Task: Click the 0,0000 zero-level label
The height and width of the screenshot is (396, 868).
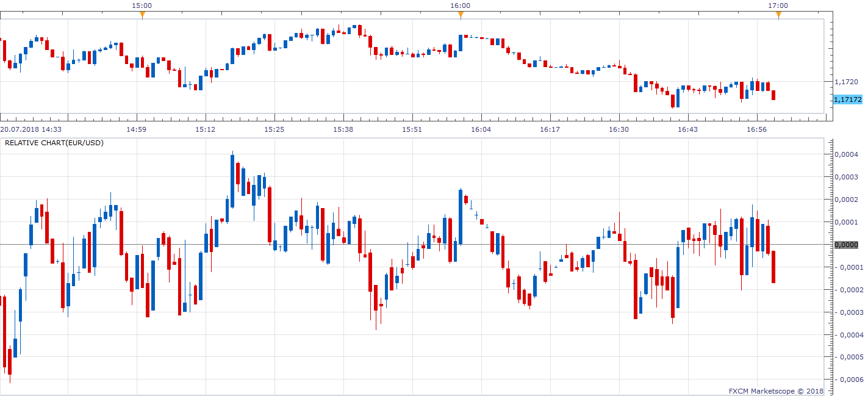Action: click(x=846, y=245)
